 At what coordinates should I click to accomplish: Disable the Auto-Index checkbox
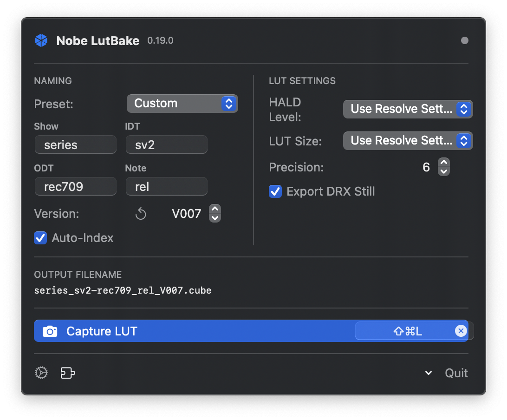pyautogui.click(x=41, y=238)
